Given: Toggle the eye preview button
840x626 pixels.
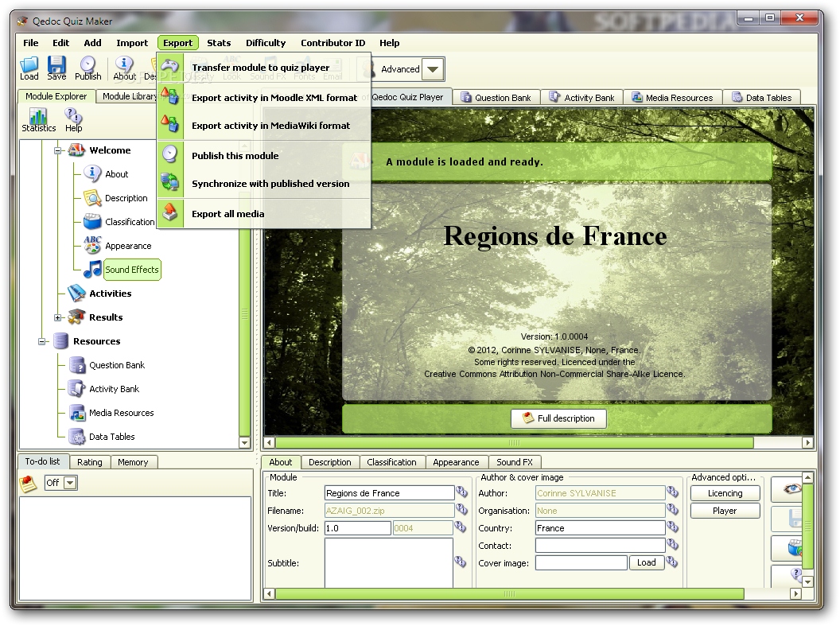Looking at the screenshot, I should [x=787, y=489].
